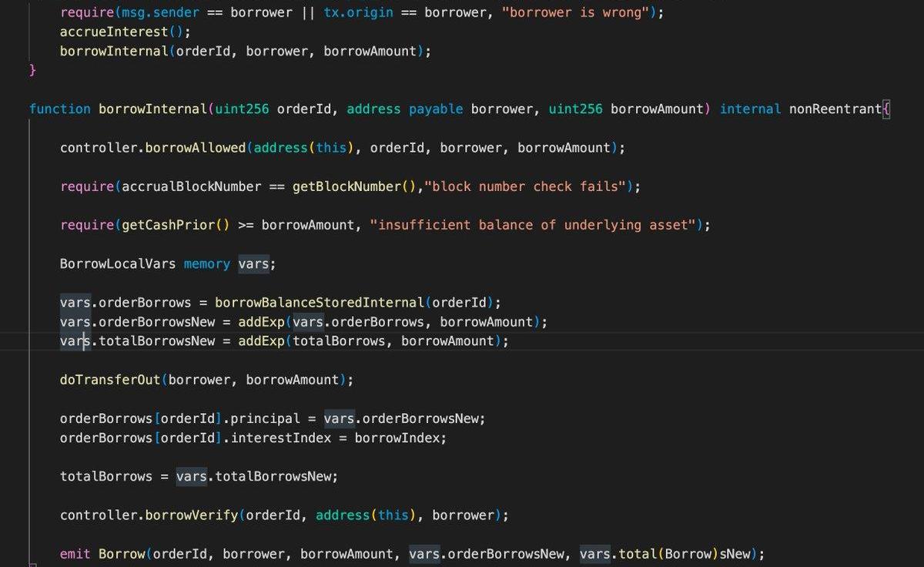Viewport: 924px width, 567px height.
Task: Click the borrowVerify method name
Action: click(191, 515)
